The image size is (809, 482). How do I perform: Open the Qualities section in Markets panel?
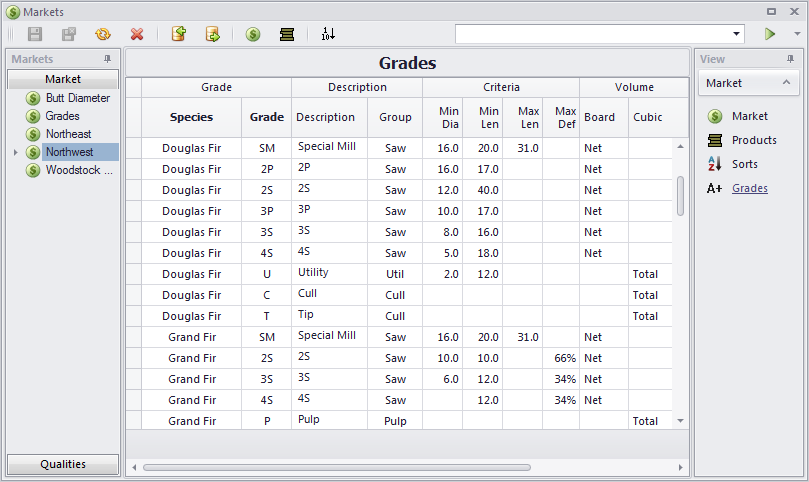[x=63, y=464]
